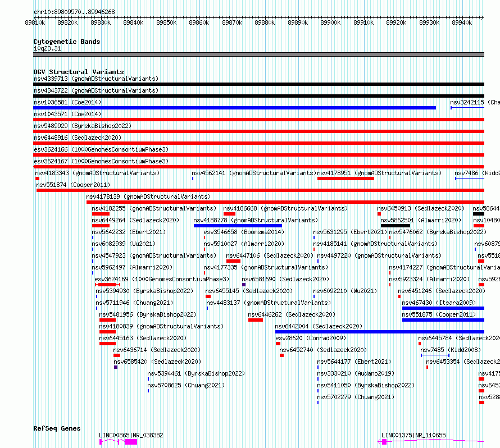Open the nsv1036581 (Coe2014) variant

tap(67, 102)
